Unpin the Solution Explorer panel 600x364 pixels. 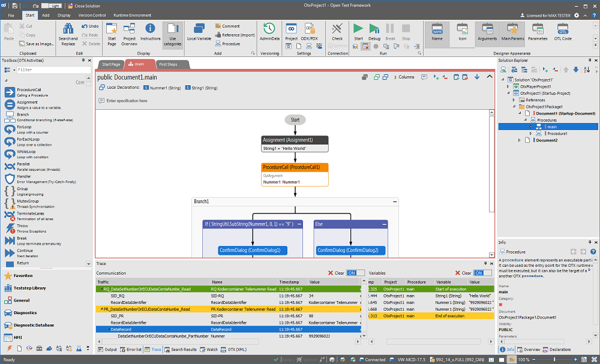(589, 60)
